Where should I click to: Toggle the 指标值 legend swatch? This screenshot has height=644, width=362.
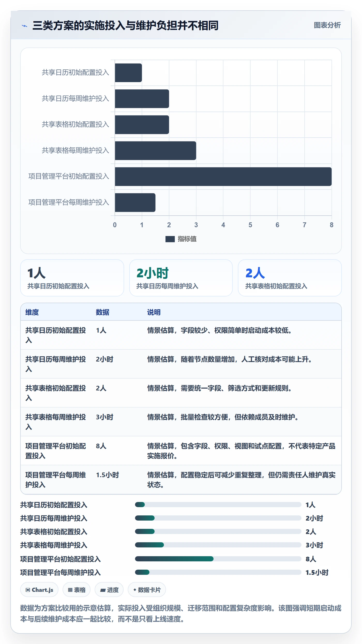170,239
